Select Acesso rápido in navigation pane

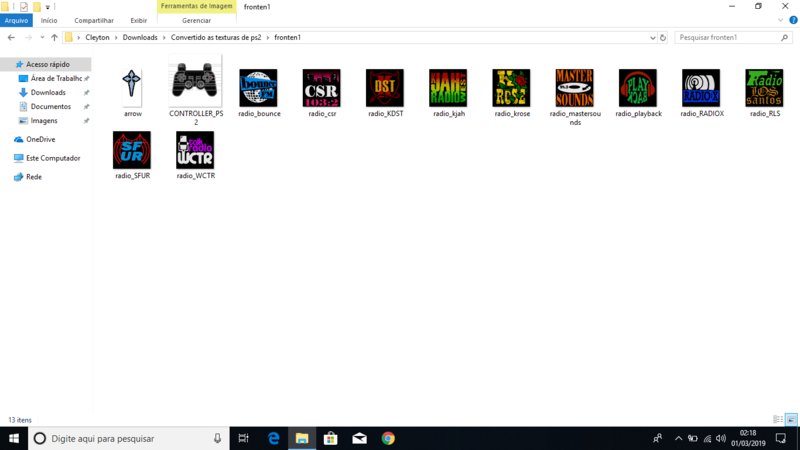tap(46, 64)
